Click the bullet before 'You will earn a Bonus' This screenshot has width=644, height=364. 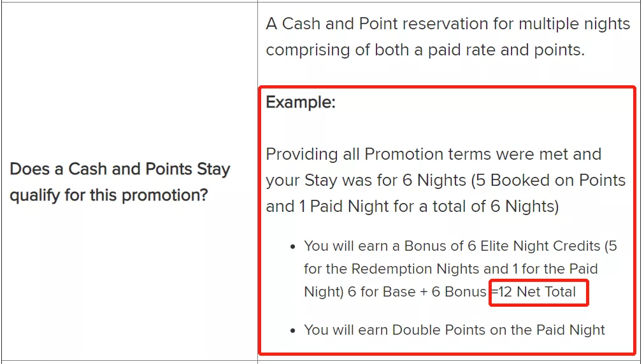(293, 247)
